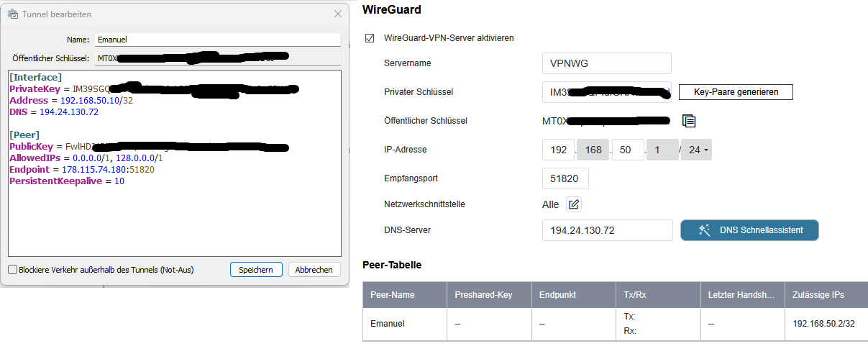Launch the DNS Schnellassistent
868x354 pixels.
point(749,230)
